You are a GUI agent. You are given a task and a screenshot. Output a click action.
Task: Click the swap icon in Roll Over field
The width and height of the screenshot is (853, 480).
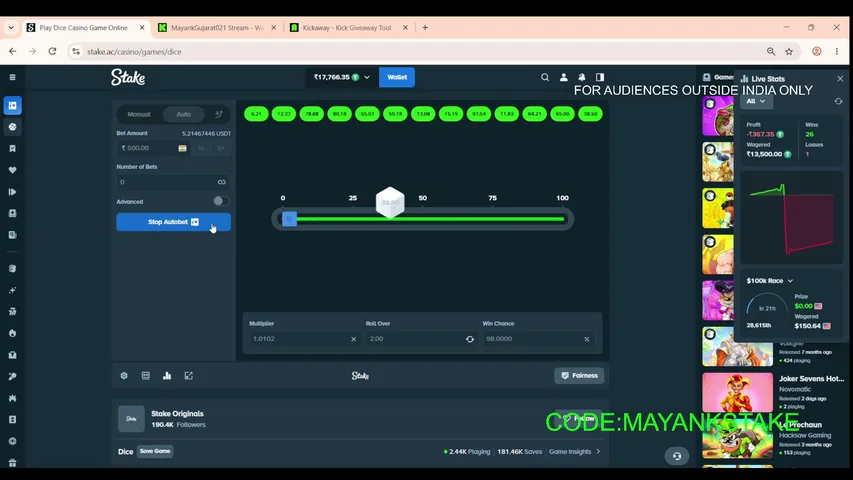coord(469,339)
